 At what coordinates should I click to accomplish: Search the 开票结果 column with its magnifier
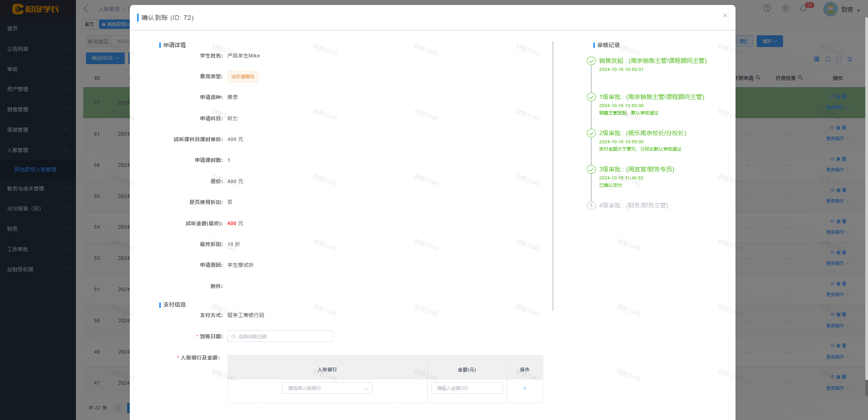pyautogui.click(x=801, y=78)
